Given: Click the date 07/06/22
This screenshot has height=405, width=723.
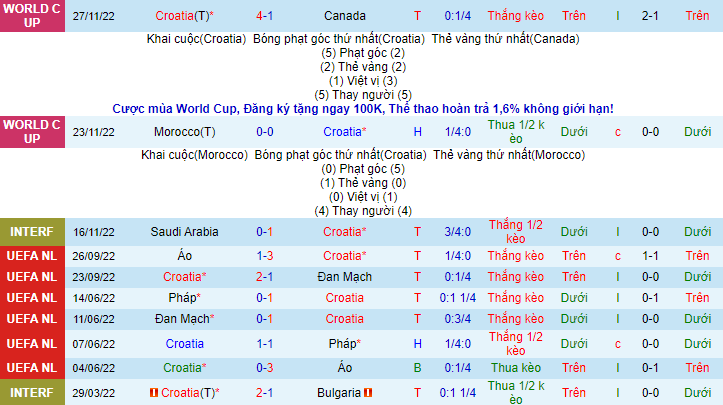Looking at the screenshot, I should 94,344.
